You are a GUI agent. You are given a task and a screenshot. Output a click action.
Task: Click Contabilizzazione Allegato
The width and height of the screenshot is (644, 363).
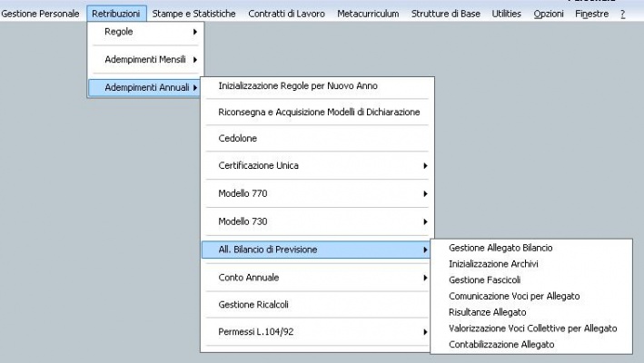pyautogui.click(x=500, y=345)
